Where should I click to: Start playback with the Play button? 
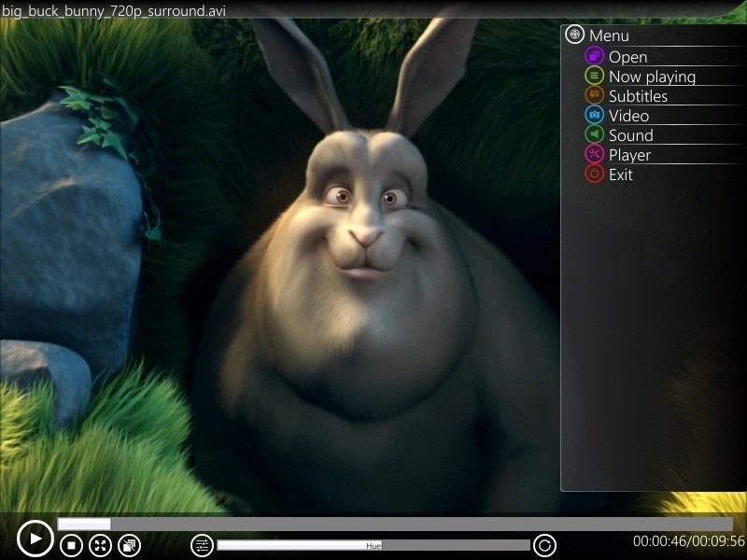tap(35, 539)
